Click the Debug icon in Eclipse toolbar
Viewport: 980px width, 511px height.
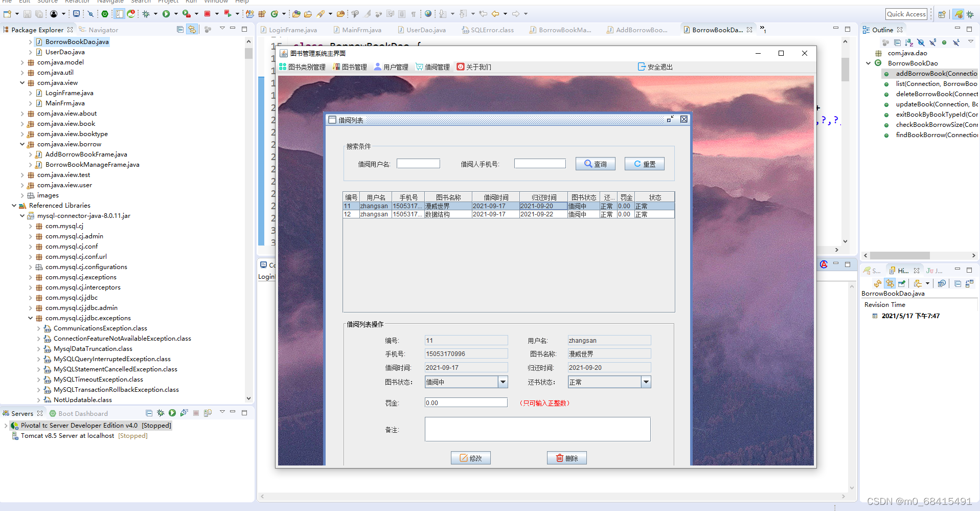pyautogui.click(x=147, y=14)
